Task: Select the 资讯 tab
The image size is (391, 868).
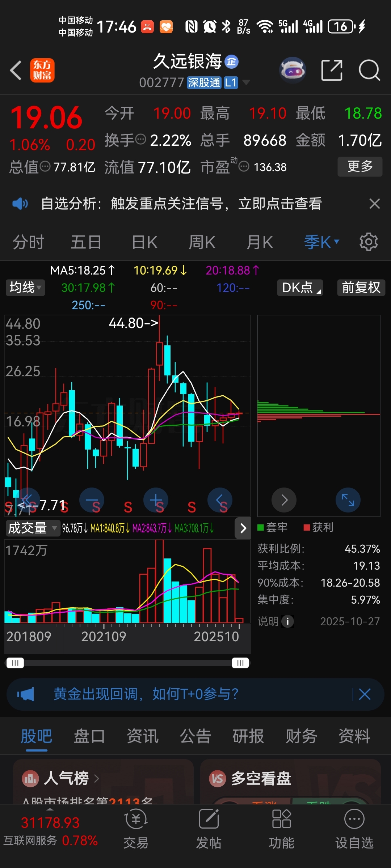Action: (x=142, y=736)
